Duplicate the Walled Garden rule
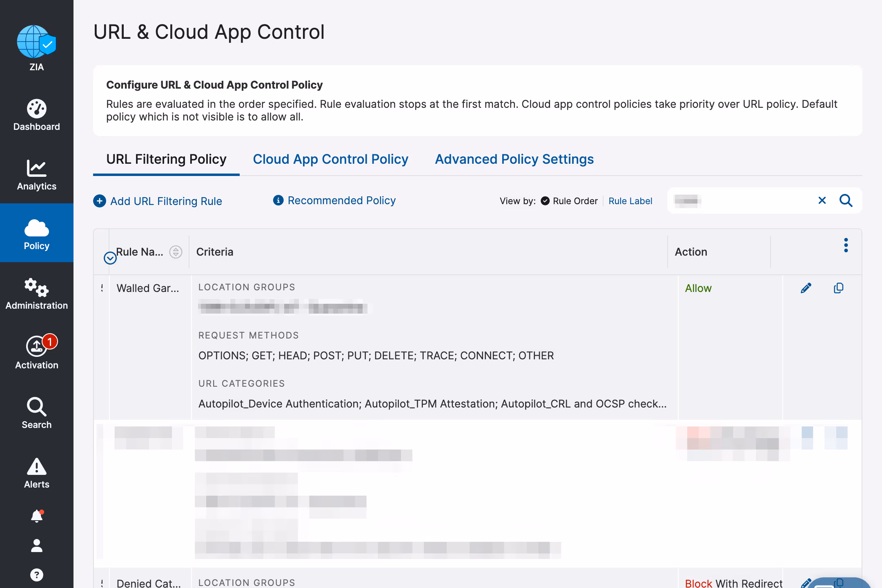Viewport: 882px width, 588px height. tap(838, 288)
